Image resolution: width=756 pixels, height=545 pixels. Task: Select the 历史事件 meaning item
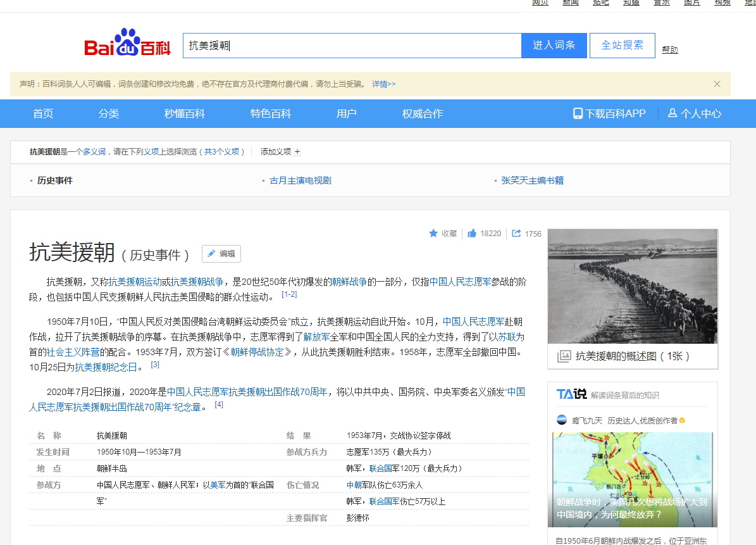(55, 180)
